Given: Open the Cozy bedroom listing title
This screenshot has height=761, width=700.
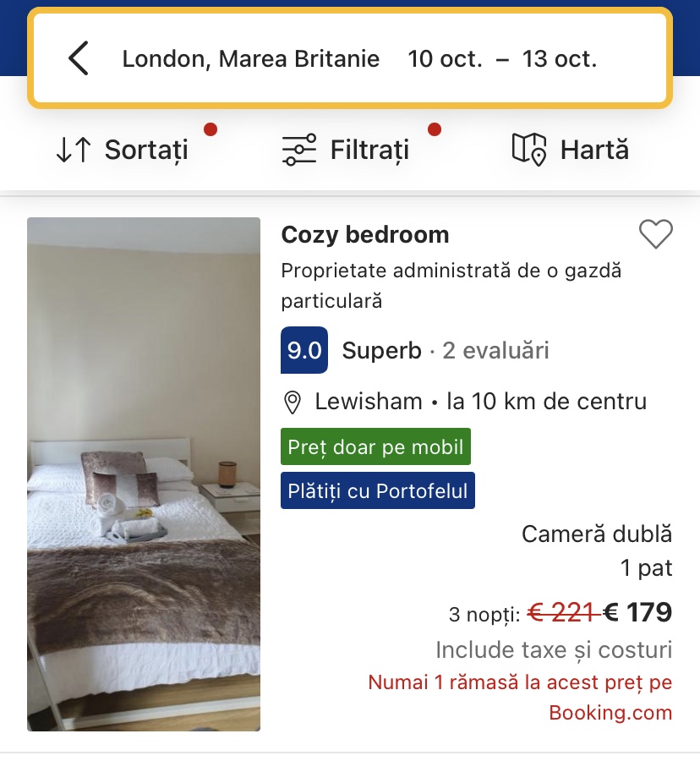Looking at the screenshot, I should click(x=365, y=234).
